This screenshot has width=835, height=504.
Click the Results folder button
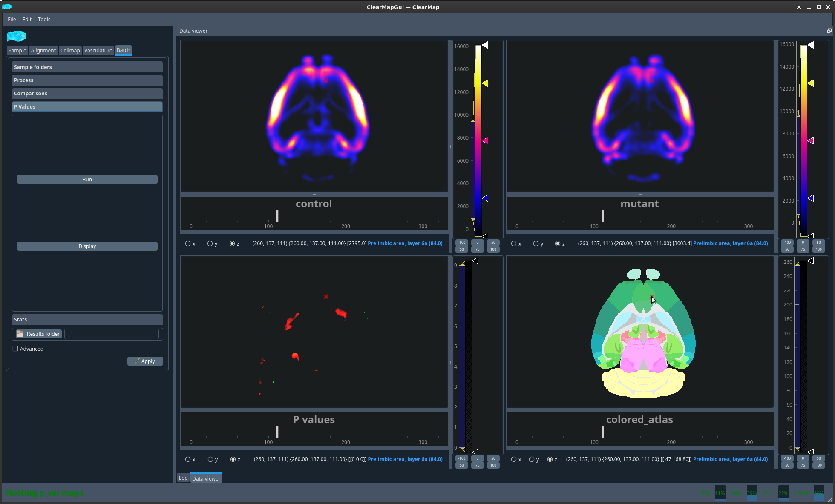pos(38,334)
